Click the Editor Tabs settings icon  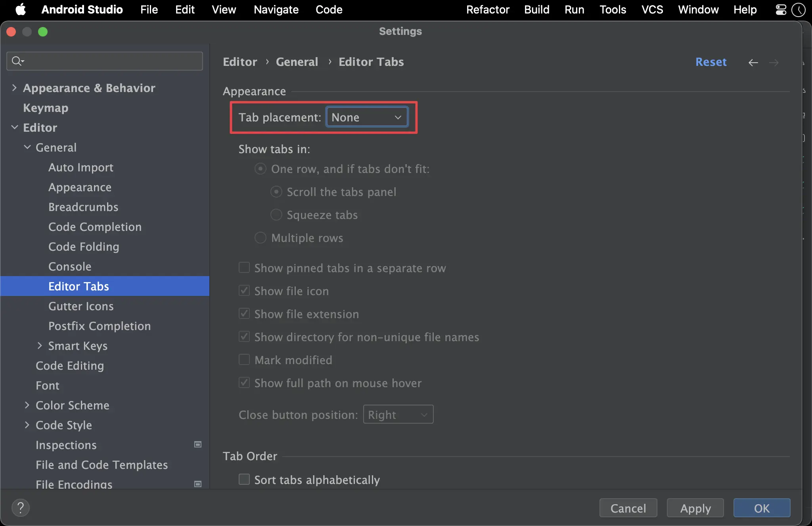(78, 286)
